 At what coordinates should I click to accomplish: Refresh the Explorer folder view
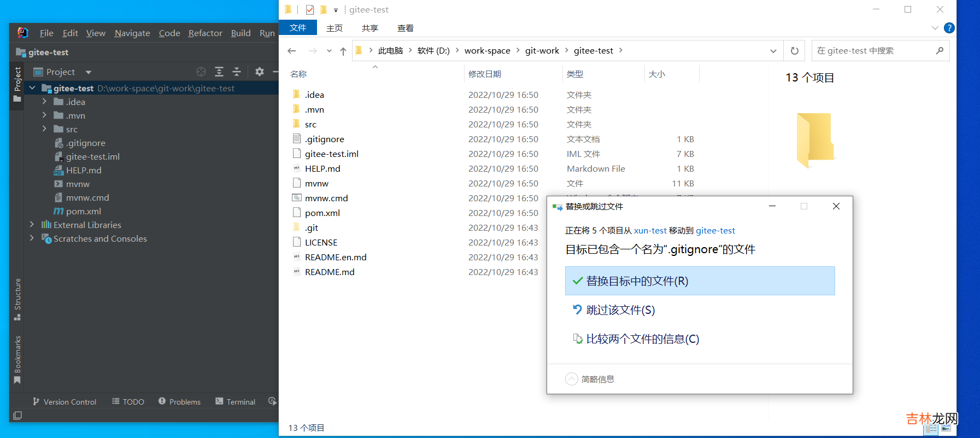(x=795, y=51)
